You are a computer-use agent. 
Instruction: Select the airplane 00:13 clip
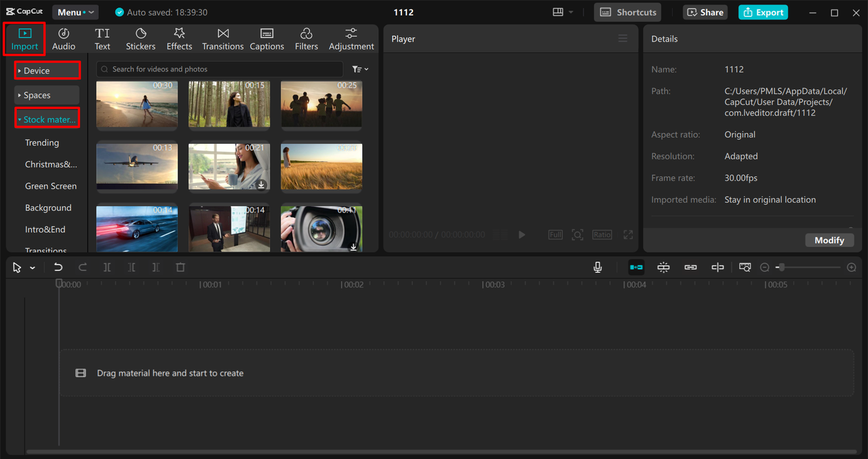pyautogui.click(x=137, y=166)
